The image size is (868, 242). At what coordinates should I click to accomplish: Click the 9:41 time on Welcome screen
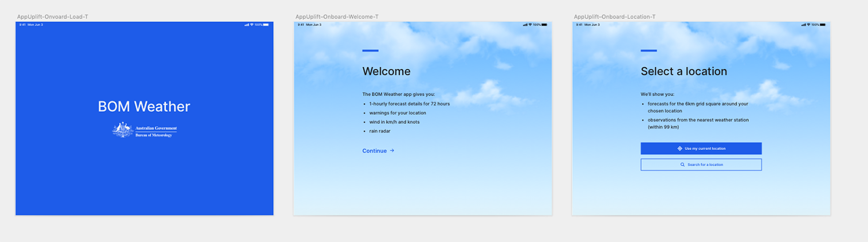(x=300, y=25)
